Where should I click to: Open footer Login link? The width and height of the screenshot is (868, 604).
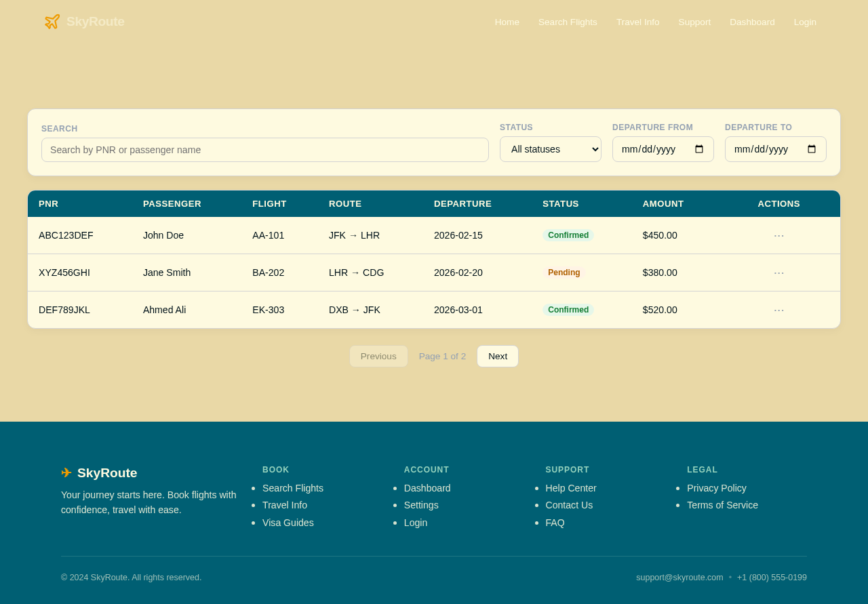click(416, 523)
